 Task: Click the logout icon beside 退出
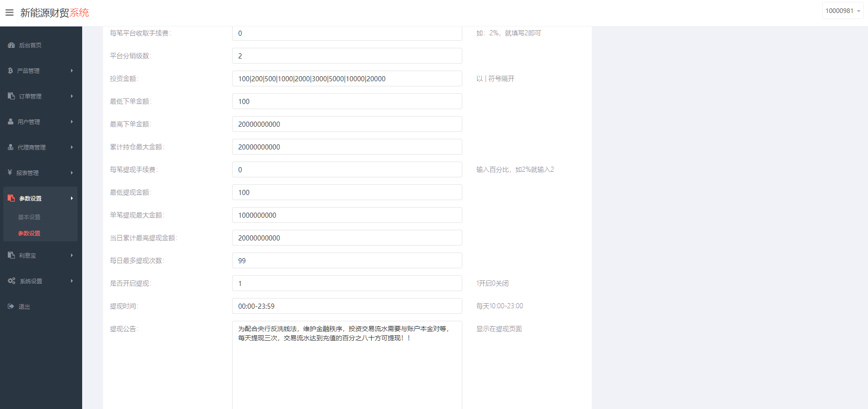pos(11,306)
